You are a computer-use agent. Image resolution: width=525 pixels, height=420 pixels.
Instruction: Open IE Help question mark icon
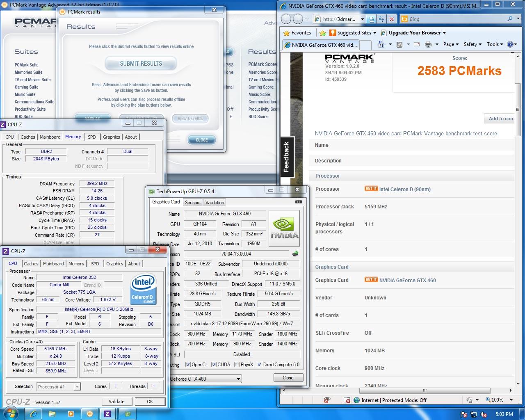[510, 44]
